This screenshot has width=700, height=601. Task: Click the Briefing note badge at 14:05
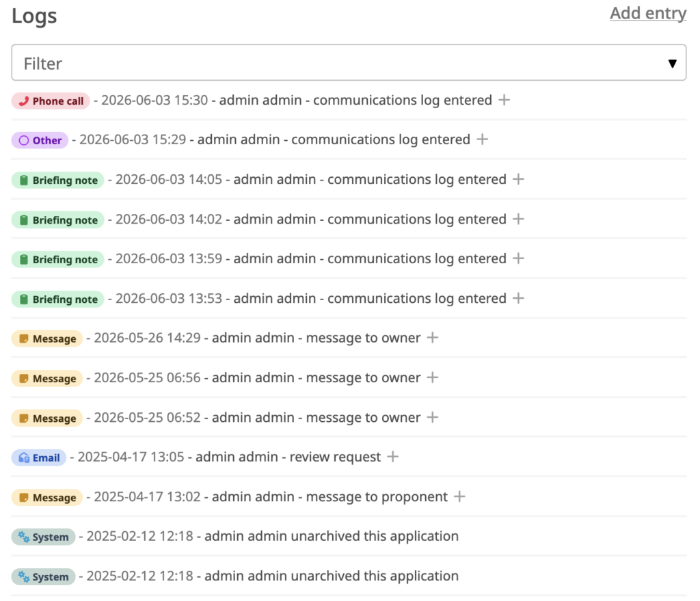click(57, 180)
